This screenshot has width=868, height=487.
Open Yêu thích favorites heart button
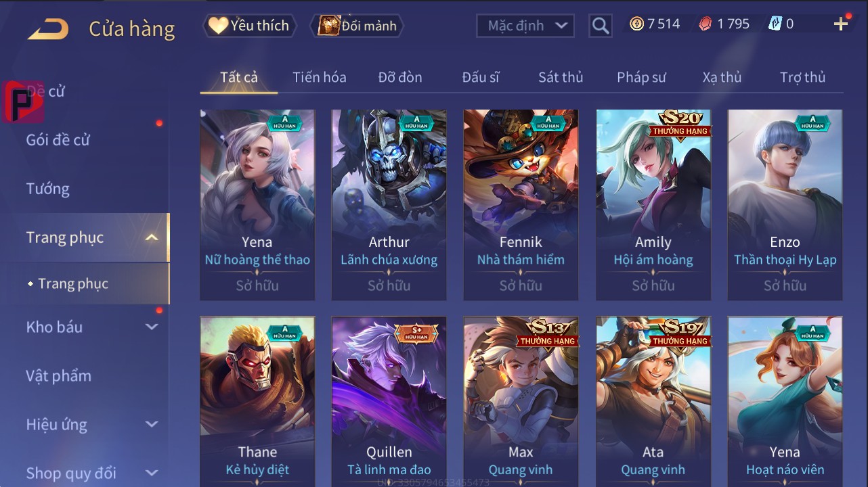[249, 26]
